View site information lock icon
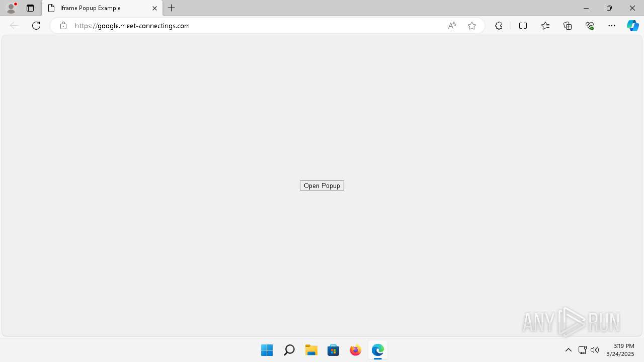The height and width of the screenshot is (362, 644). click(63, 26)
